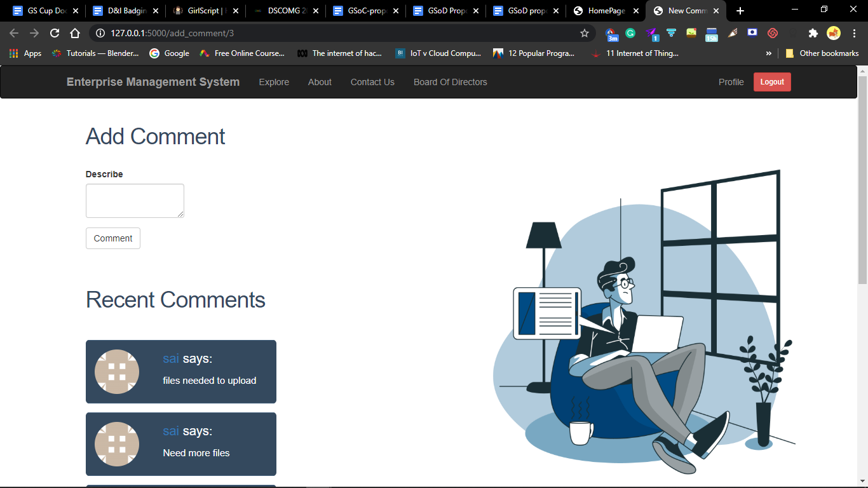Click the 'files needed to upload' comment text
This screenshot has width=868, height=488.
(x=210, y=381)
